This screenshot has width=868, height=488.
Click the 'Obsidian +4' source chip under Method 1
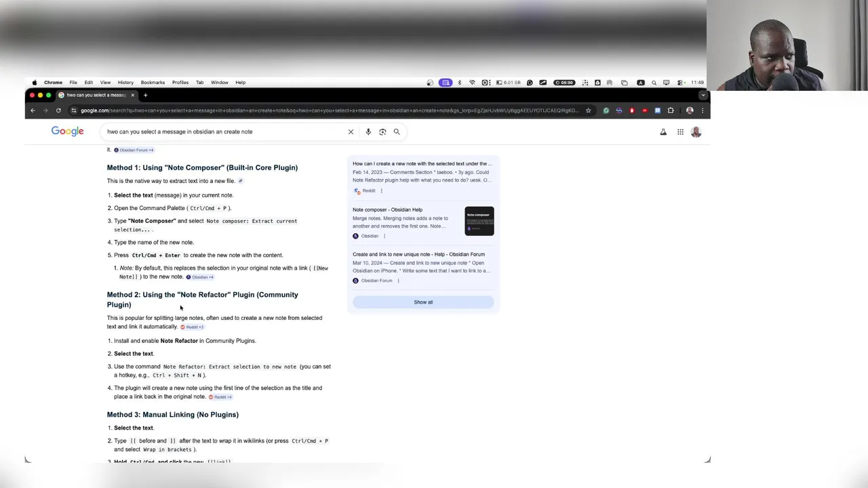pyautogui.click(x=200, y=277)
